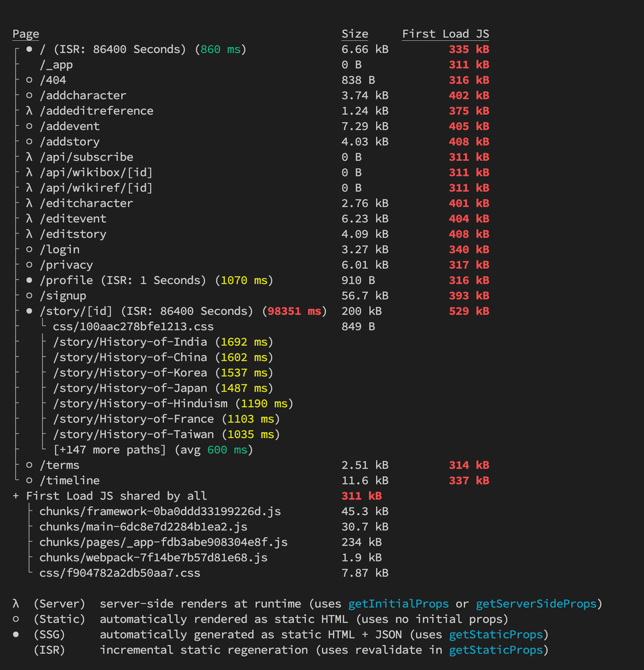The height and width of the screenshot is (670, 644).
Task: Click /story/History-of-Hinduism path
Action: tap(140, 403)
